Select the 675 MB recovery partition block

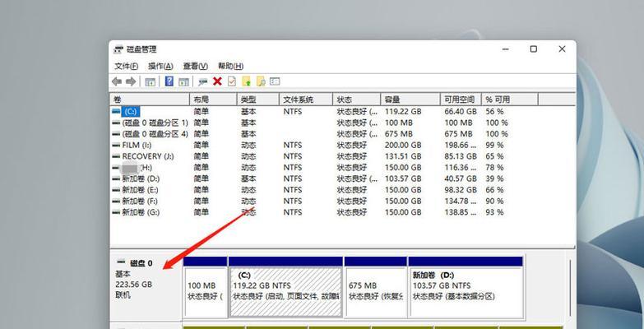point(376,286)
